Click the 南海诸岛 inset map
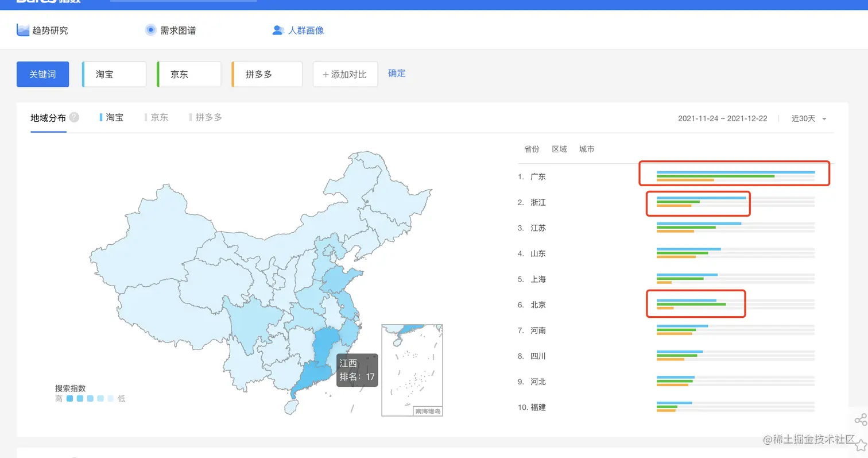868x458 pixels. (412, 370)
